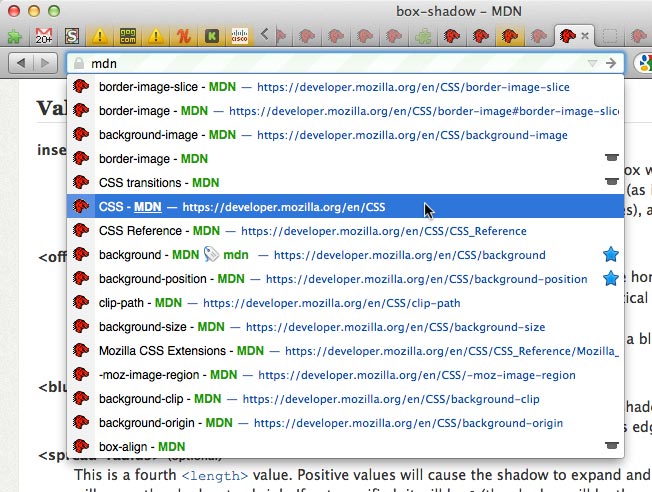
Task: Select box-align - MDN suggestion
Action: 346,447
